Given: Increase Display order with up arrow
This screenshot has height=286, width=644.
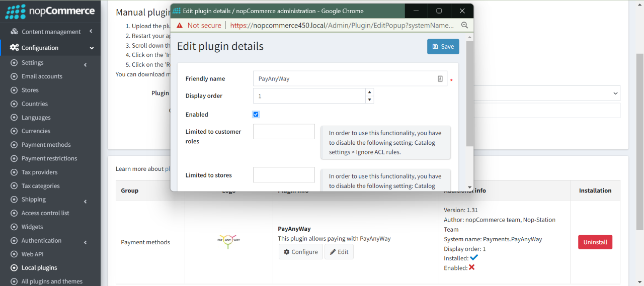Looking at the screenshot, I should (370, 92).
